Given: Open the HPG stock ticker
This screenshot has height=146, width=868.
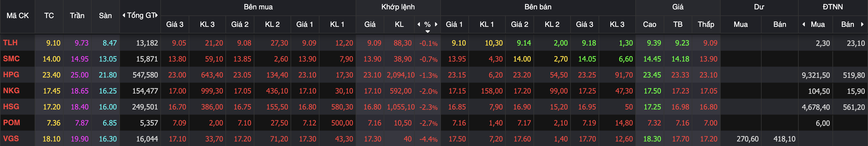Looking at the screenshot, I should [x=11, y=75].
